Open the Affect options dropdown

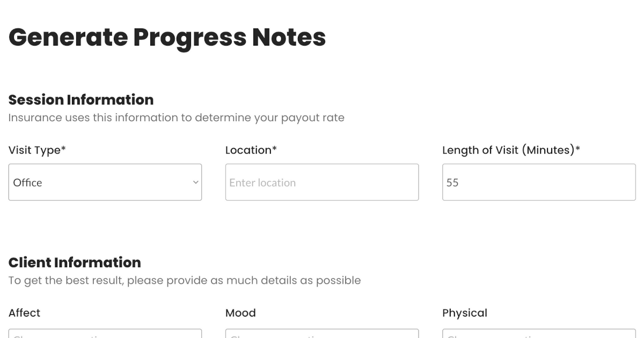[105, 334]
